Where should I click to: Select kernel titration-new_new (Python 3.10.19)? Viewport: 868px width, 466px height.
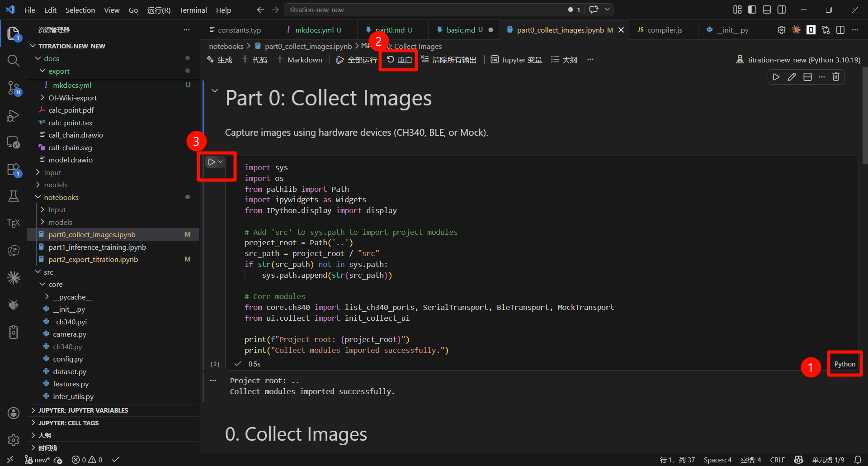[798, 60]
